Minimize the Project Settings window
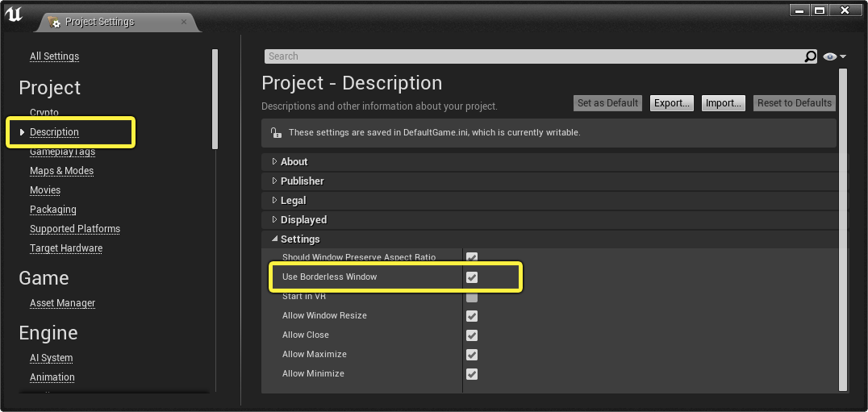The height and width of the screenshot is (412, 868). pyautogui.click(x=799, y=10)
